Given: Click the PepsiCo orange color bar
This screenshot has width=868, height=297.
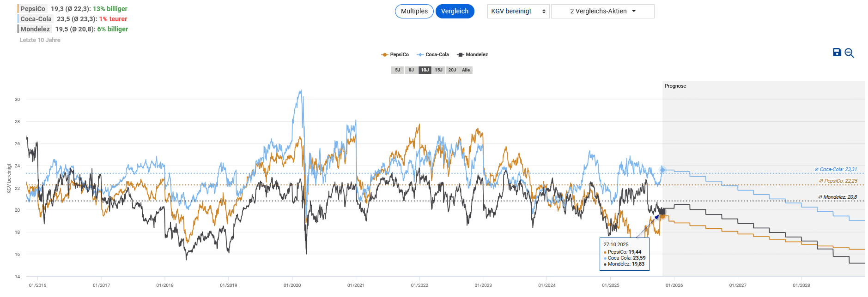Looking at the screenshot, I should tap(18, 9).
